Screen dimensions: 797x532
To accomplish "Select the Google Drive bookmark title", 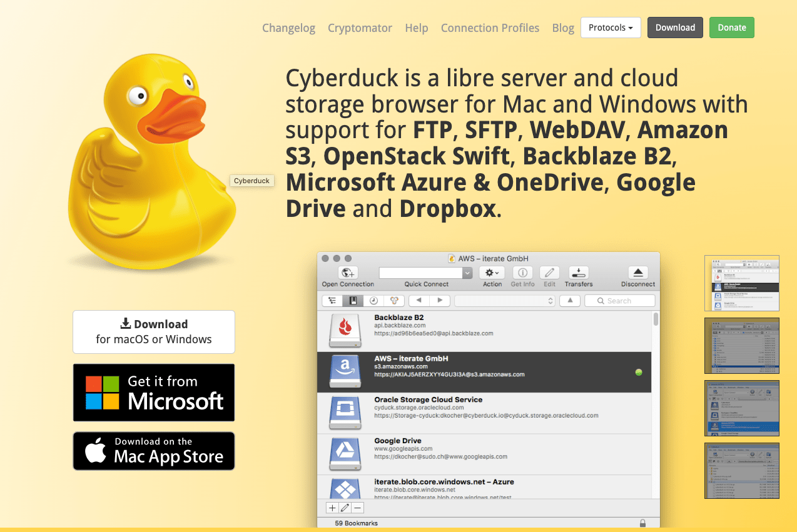I will [x=398, y=441].
